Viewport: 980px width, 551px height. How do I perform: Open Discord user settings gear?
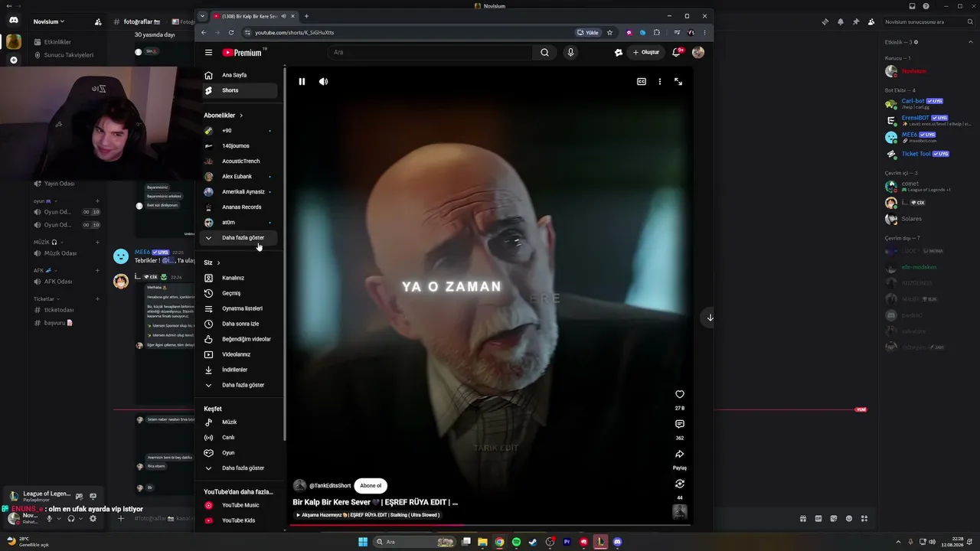93,519
